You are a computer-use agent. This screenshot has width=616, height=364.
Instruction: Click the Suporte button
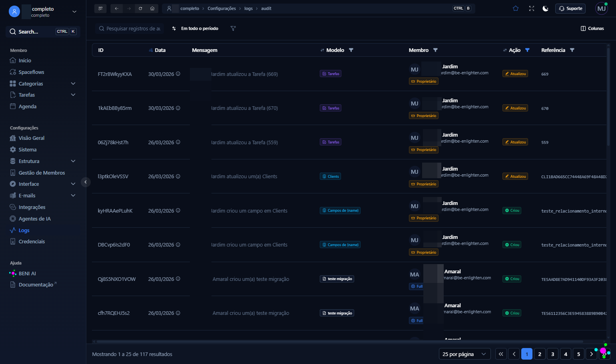[570, 8]
